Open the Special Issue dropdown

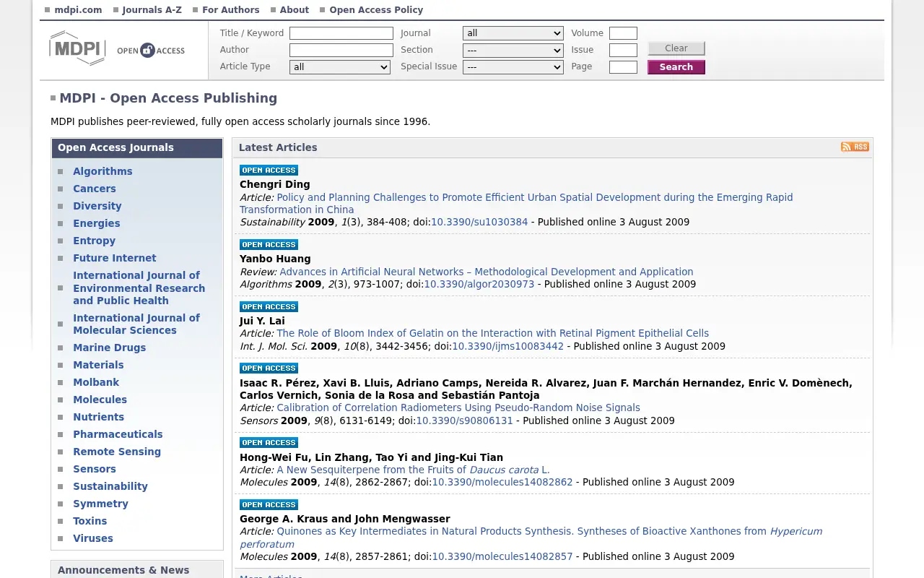[x=513, y=67]
